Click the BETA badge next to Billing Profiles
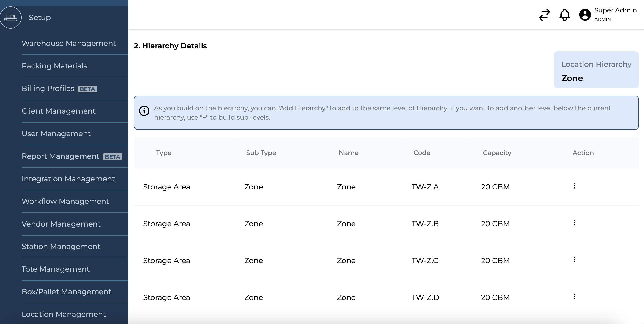 pos(87,89)
